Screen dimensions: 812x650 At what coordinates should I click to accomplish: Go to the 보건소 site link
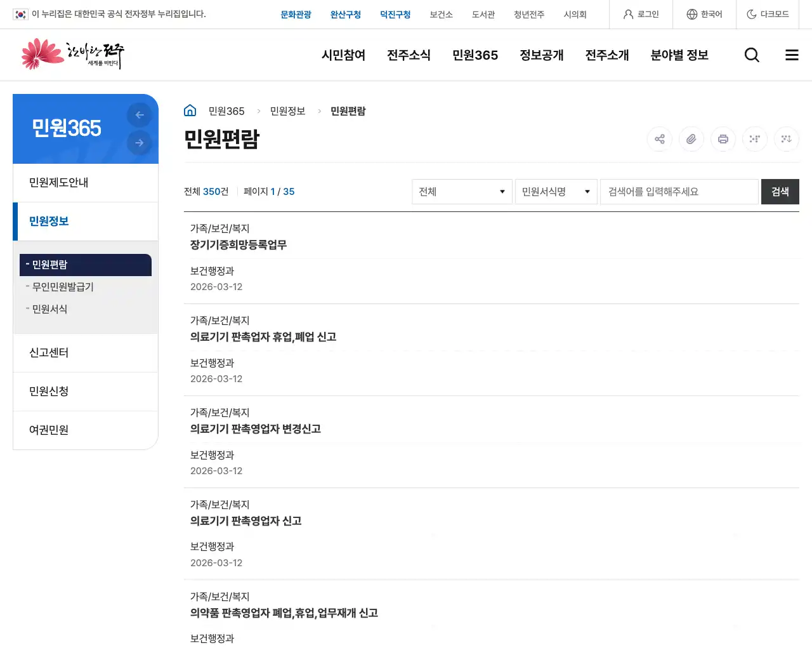pyautogui.click(x=441, y=14)
